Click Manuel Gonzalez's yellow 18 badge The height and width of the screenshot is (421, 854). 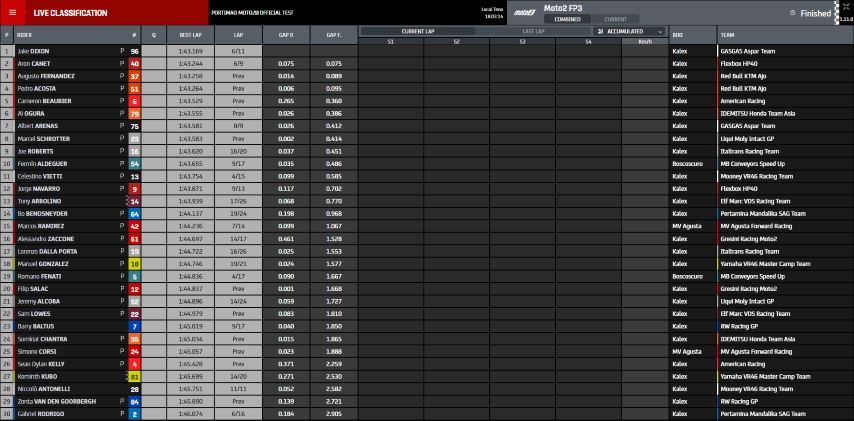[134, 263]
